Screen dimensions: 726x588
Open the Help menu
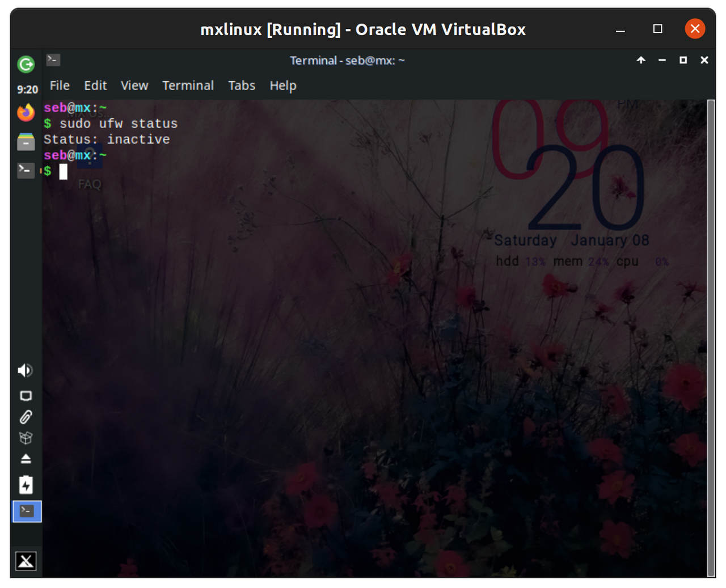click(x=283, y=86)
